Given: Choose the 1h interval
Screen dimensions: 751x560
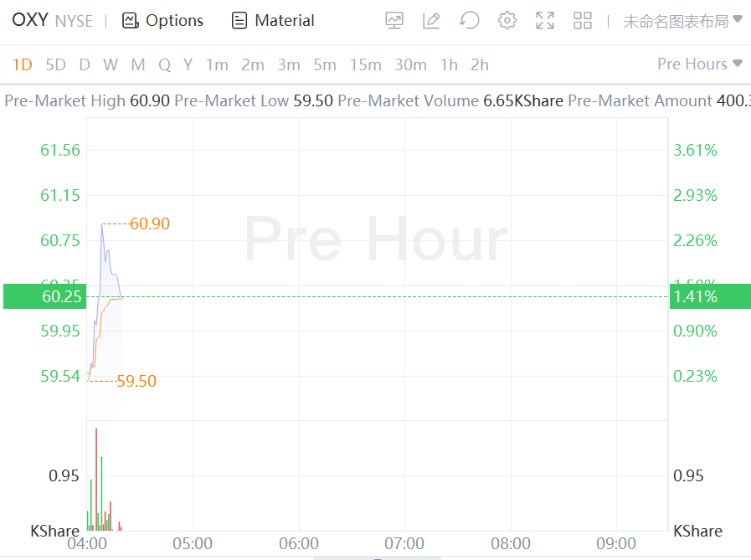Looking at the screenshot, I should coord(449,64).
